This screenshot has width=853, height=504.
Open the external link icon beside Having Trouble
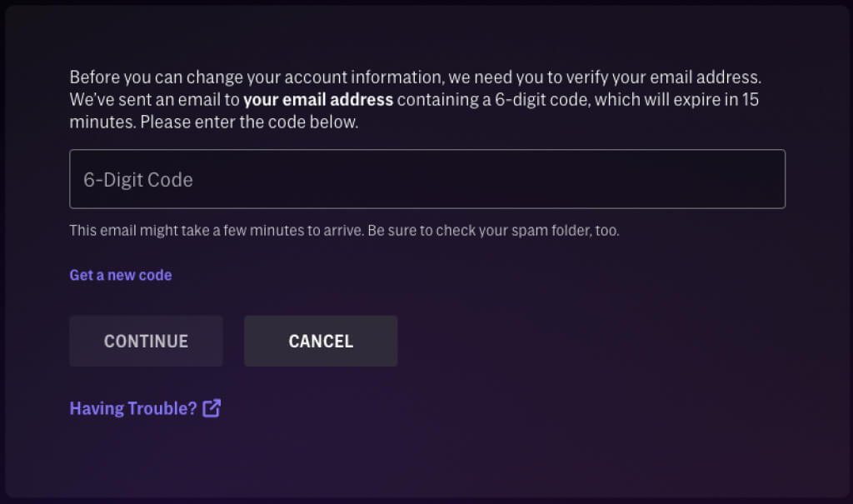(212, 408)
